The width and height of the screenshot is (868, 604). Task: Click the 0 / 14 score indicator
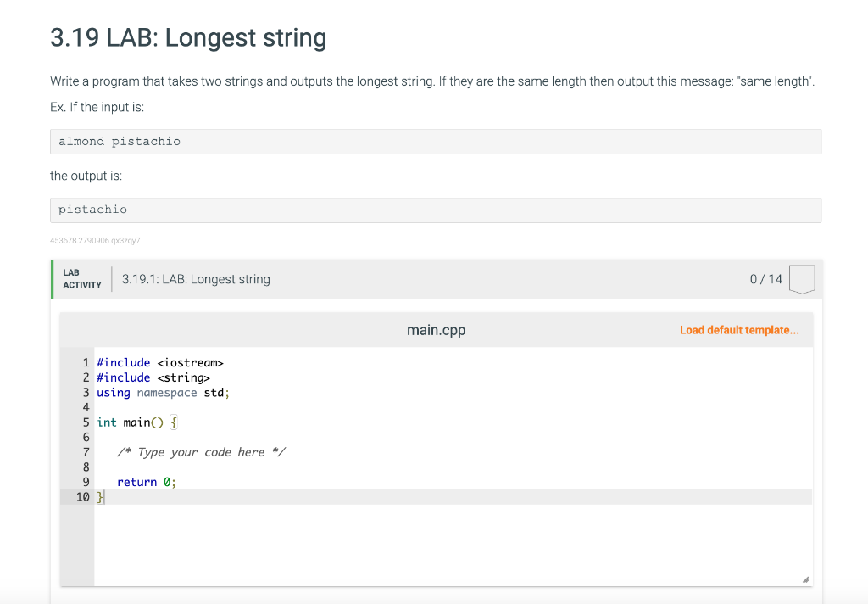pyautogui.click(x=765, y=278)
